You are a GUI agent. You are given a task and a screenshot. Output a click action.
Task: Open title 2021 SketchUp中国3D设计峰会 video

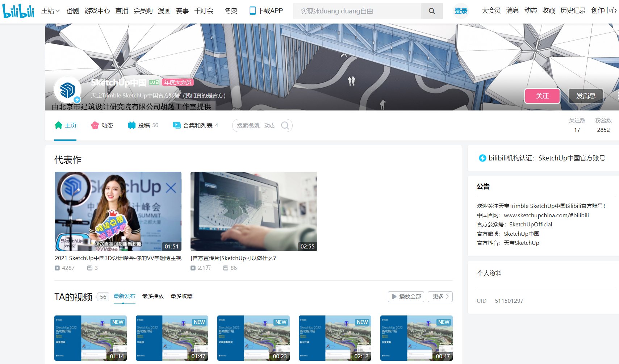coord(118,258)
